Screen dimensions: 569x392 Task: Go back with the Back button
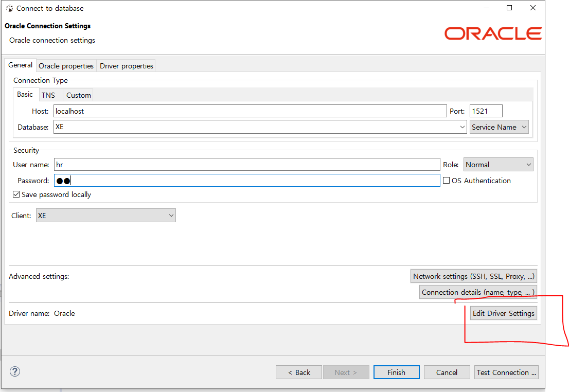point(299,372)
